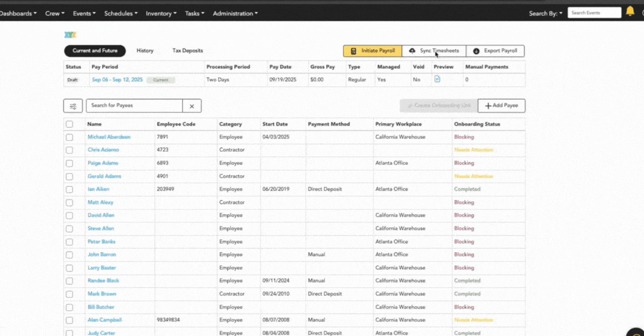Click the Export Payroll download icon

[x=476, y=51]
